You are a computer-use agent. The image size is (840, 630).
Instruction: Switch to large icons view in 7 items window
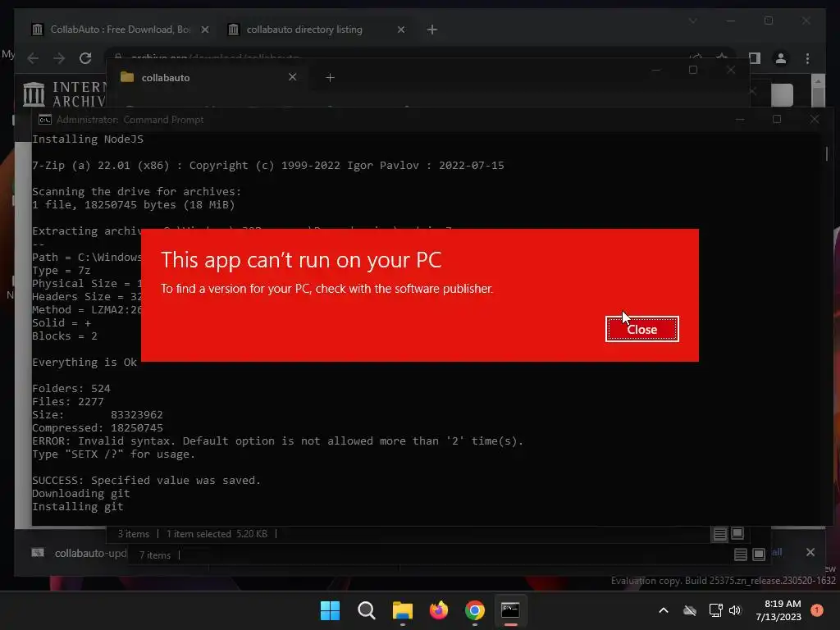point(758,555)
